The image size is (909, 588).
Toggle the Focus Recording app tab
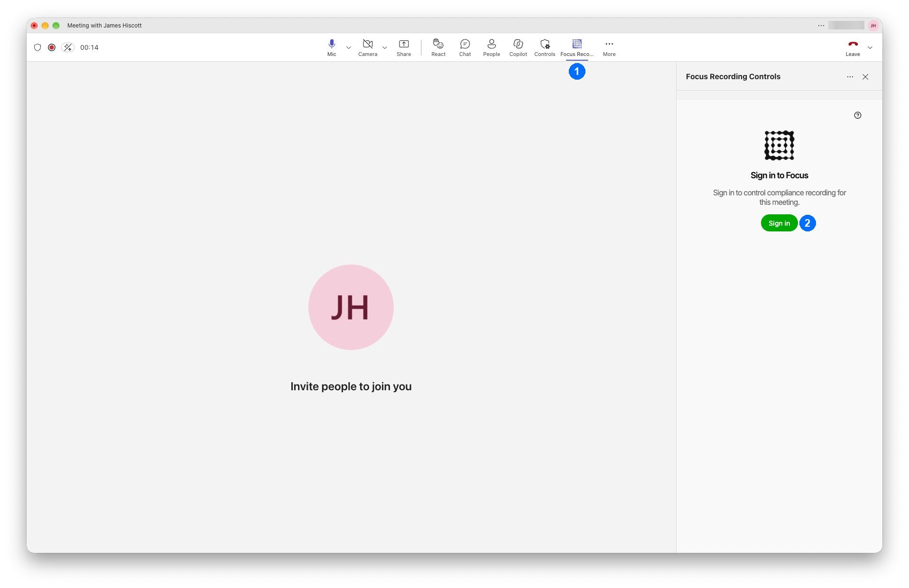[x=577, y=47]
